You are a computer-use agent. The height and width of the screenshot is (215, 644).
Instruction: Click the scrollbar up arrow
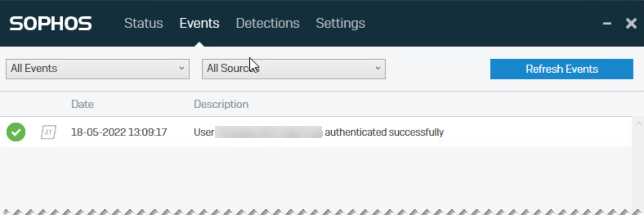pyautogui.click(x=638, y=123)
